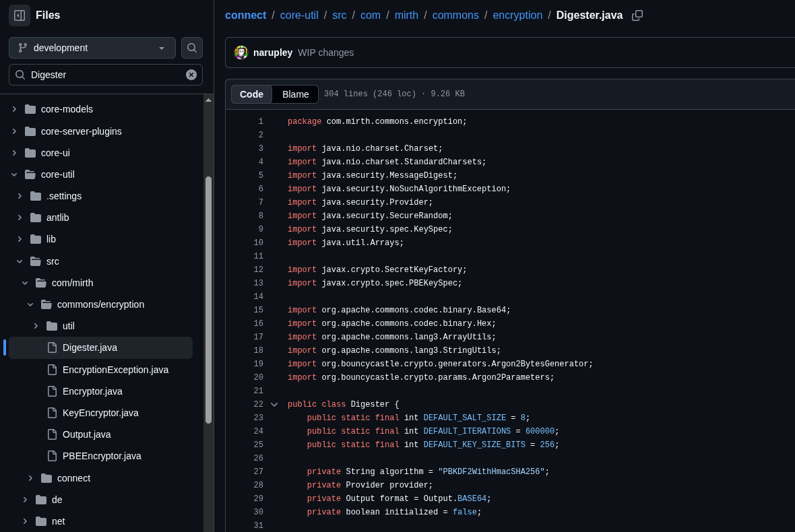Select line number 27 in the code
Viewport: 795px width, 532px height.
pos(258,471)
